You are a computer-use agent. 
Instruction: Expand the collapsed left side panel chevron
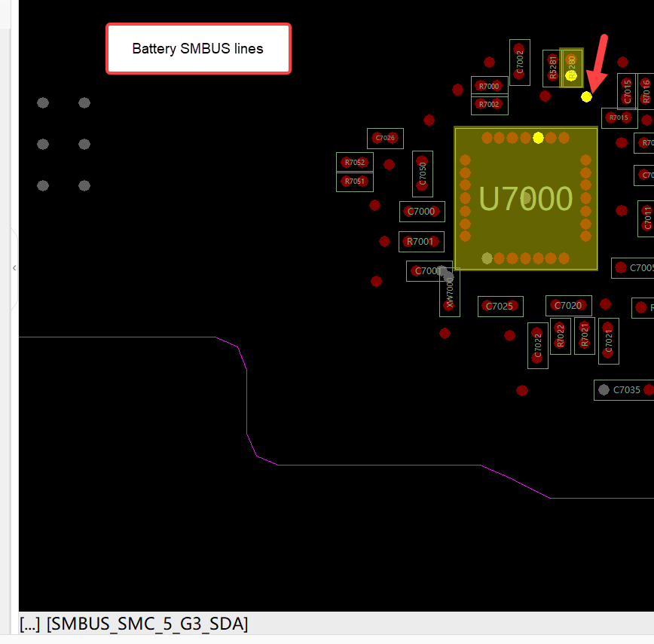tap(14, 268)
